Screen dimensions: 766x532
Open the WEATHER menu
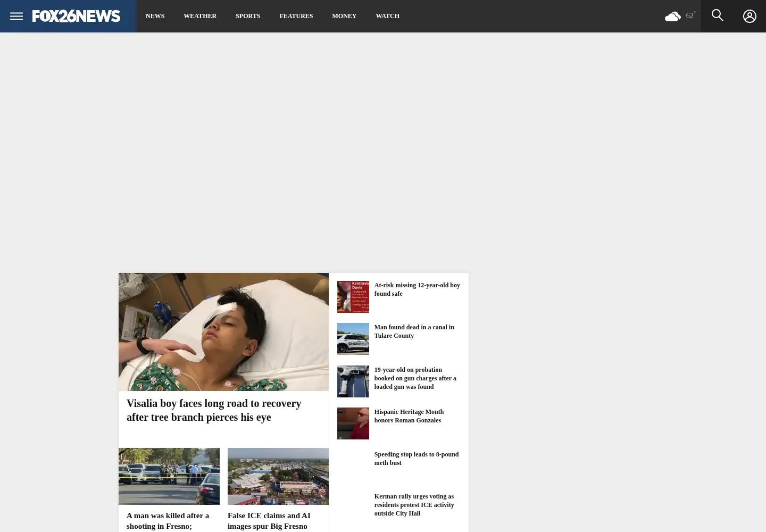coord(200,16)
